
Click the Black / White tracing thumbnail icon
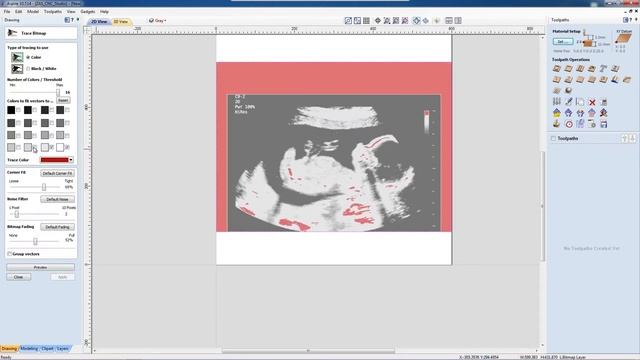click(17, 69)
